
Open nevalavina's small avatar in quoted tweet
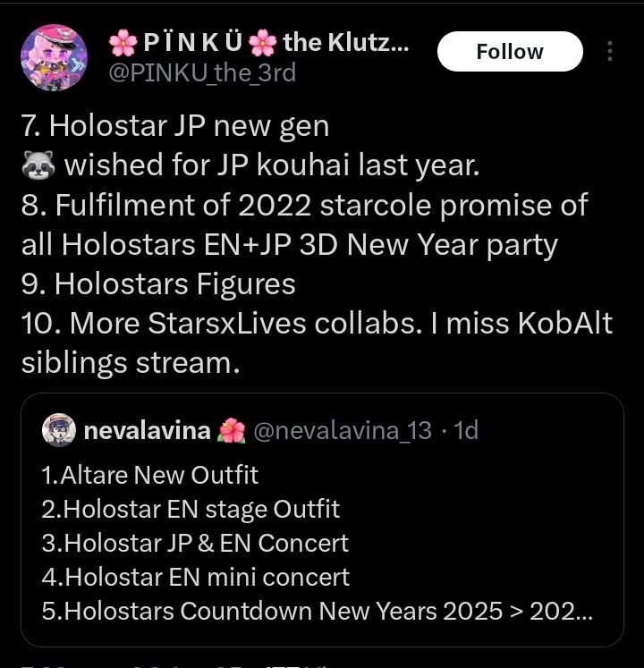59,430
